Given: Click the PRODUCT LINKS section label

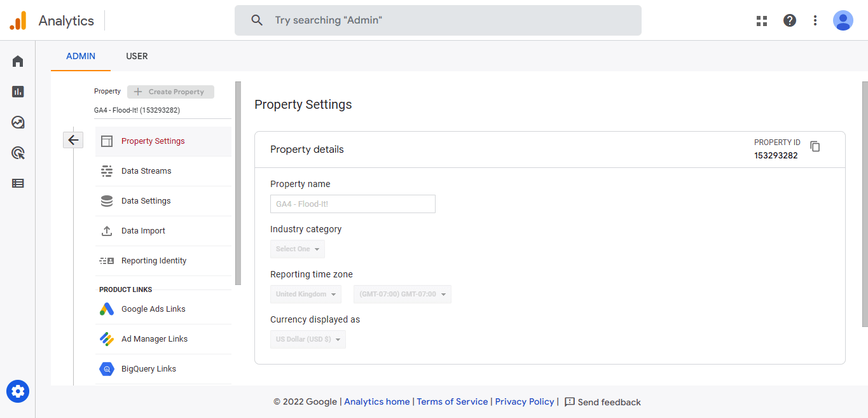Looking at the screenshot, I should click(126, 289).
